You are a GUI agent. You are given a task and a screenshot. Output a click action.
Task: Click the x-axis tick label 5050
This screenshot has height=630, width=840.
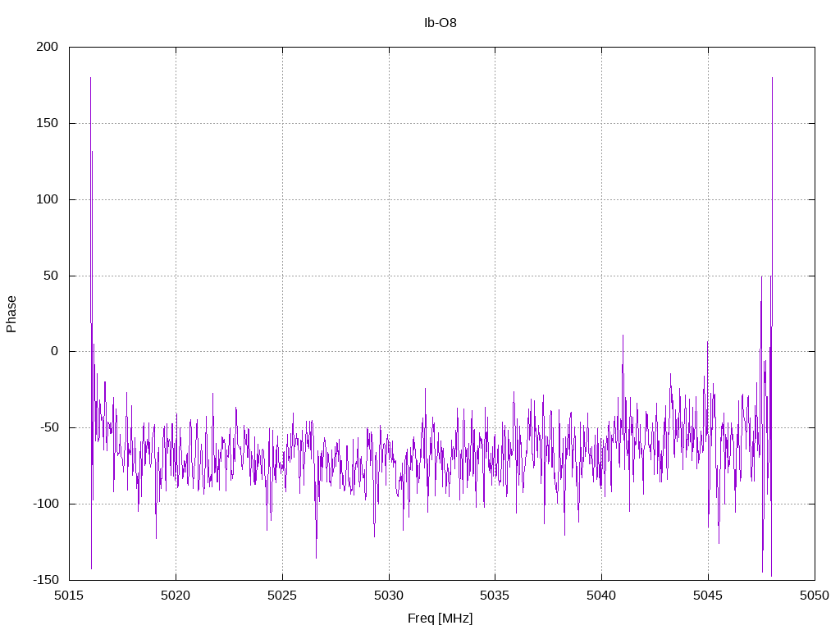click(x=815, y=596)
